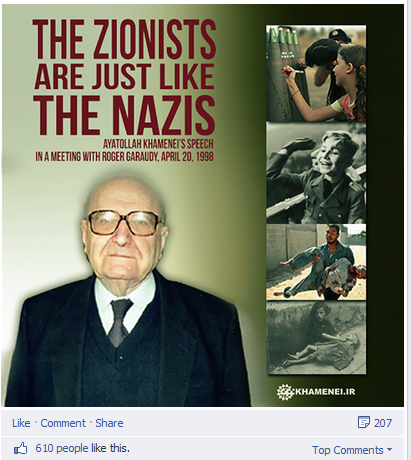Open bottom black-and-white photo of children
Viewport: 411px width, 460px height.
[x=316, y=338]
